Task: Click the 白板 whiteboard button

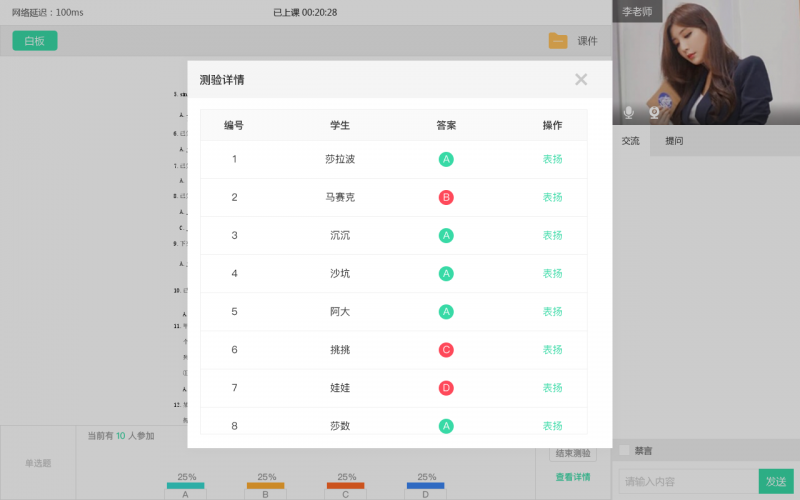Action: click(35, 41)
